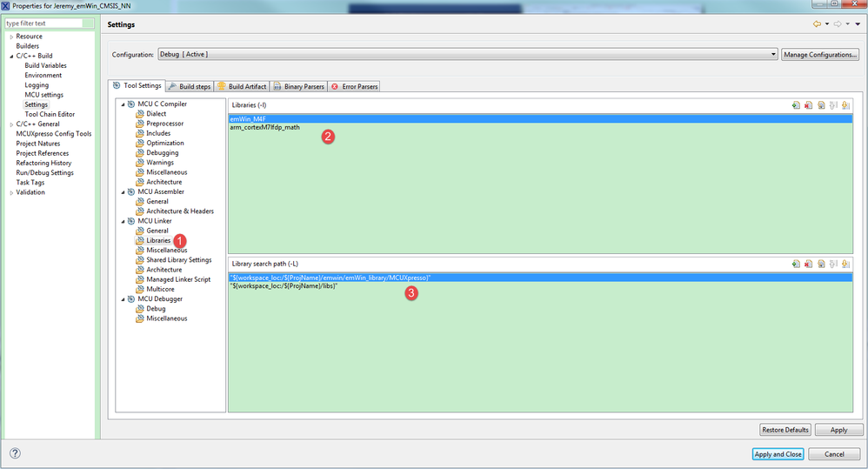Click the Tool Settings tab icon
868x469 pixels.
[x=117, y=86]
